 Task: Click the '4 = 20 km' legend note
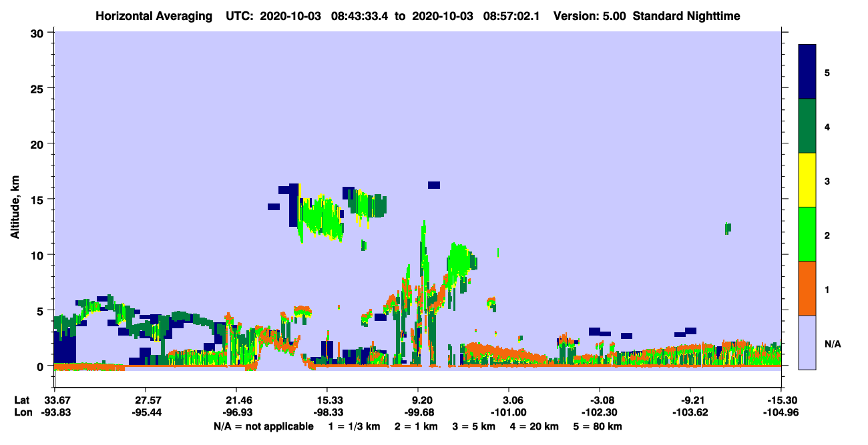pos(535,426)
